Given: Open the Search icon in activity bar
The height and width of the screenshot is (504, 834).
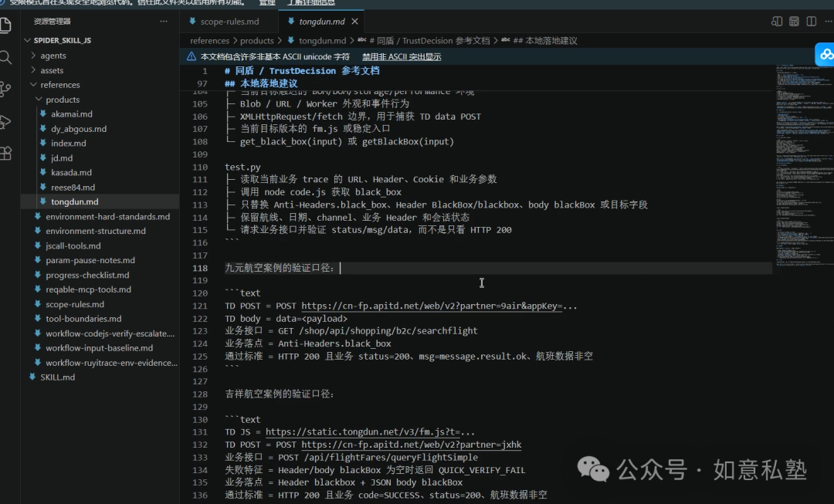Looking at the screenshot, I should tap(5, 57).
